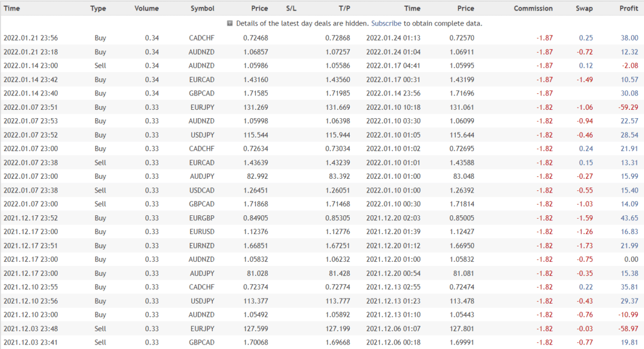Click the T/P column header
Image resolution: width=644 pixels, height=349 pixels.
[344, 8]
